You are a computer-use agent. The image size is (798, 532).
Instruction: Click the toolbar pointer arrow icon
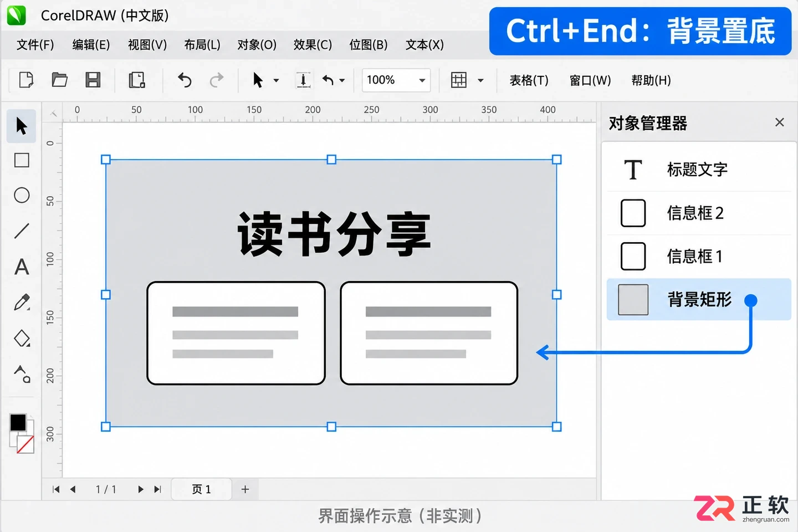tap(258, 80)
